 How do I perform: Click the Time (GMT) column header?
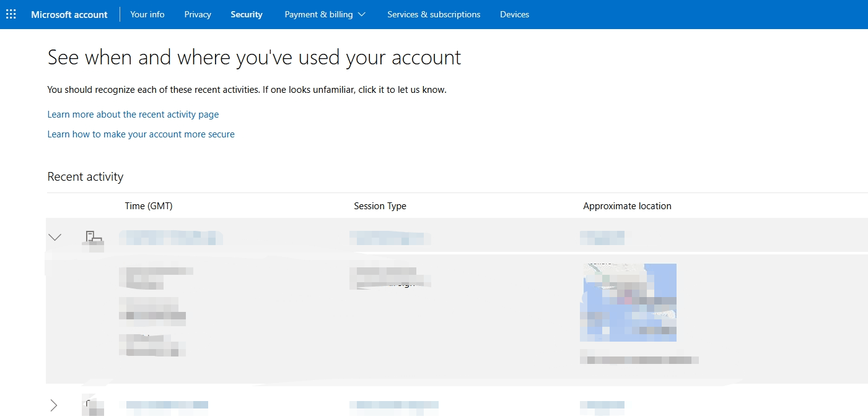click(x=149, y=206)
